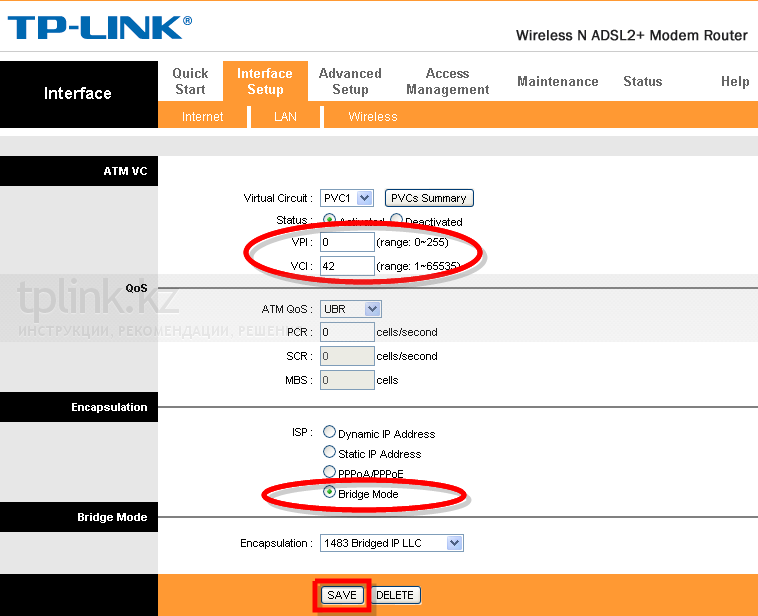Select the Deactivated status radio button
This screenshot has width=758, height=616.
click(396, 220)
